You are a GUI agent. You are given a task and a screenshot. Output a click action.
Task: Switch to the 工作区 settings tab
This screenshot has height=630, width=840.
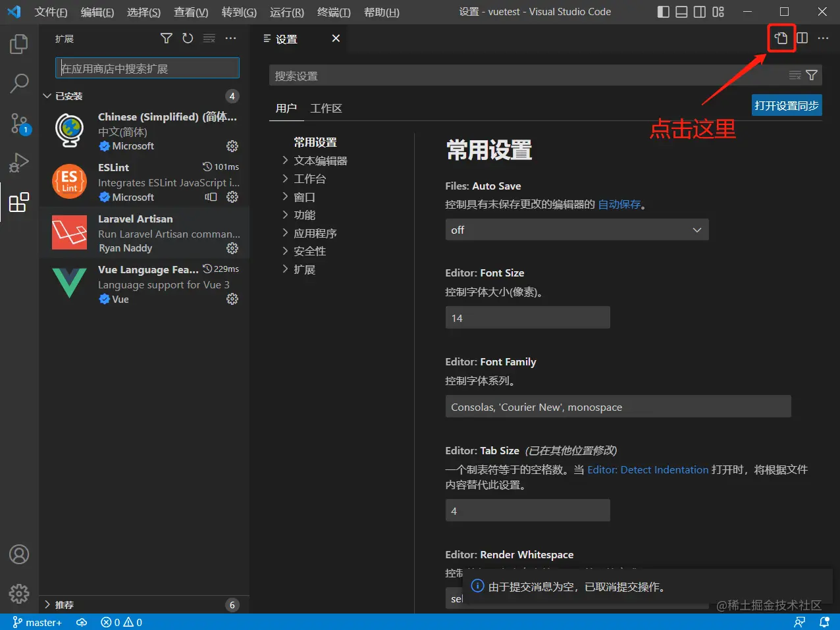(x=326, y=108)
